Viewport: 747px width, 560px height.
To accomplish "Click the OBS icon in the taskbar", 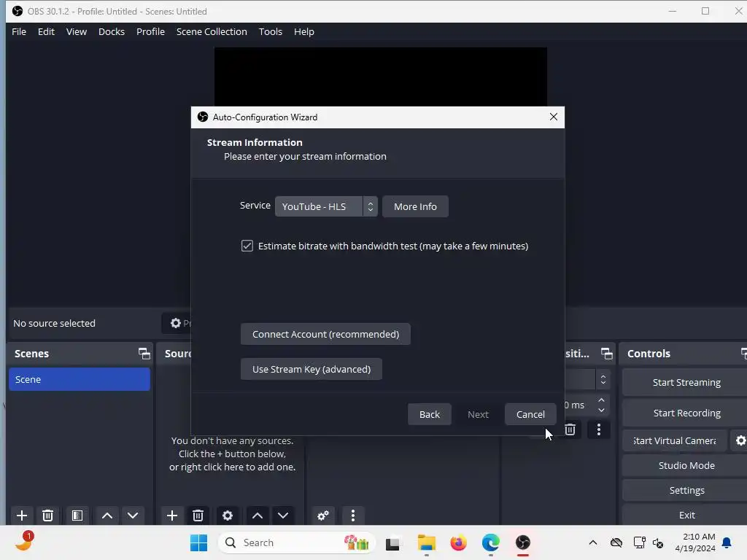I will pos(522,542).
